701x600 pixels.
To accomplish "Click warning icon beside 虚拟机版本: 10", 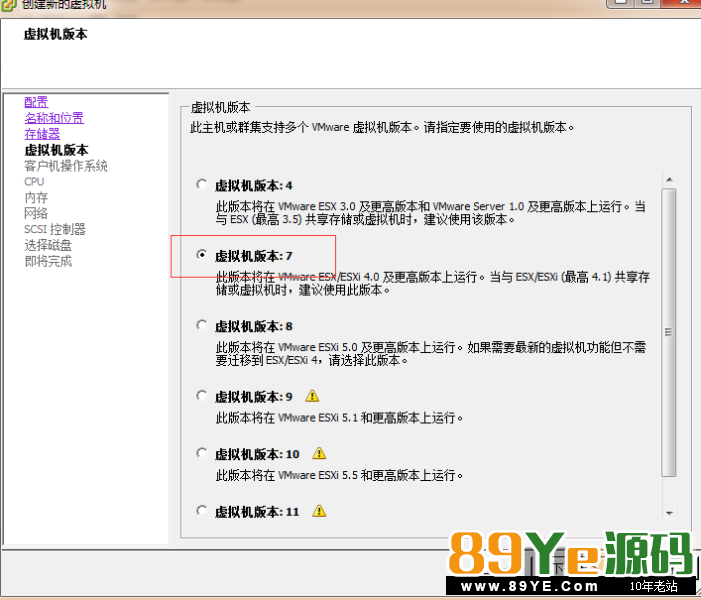I will click(x=319, y=453).
